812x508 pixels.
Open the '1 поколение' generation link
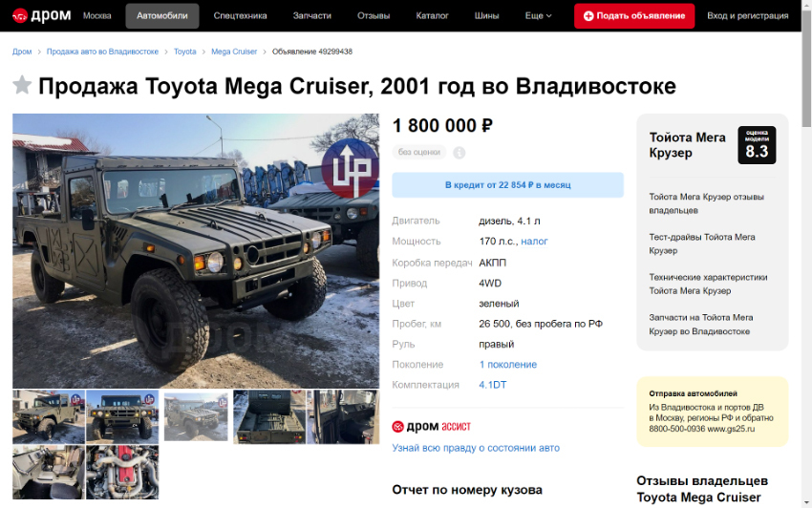click(508, 365)
